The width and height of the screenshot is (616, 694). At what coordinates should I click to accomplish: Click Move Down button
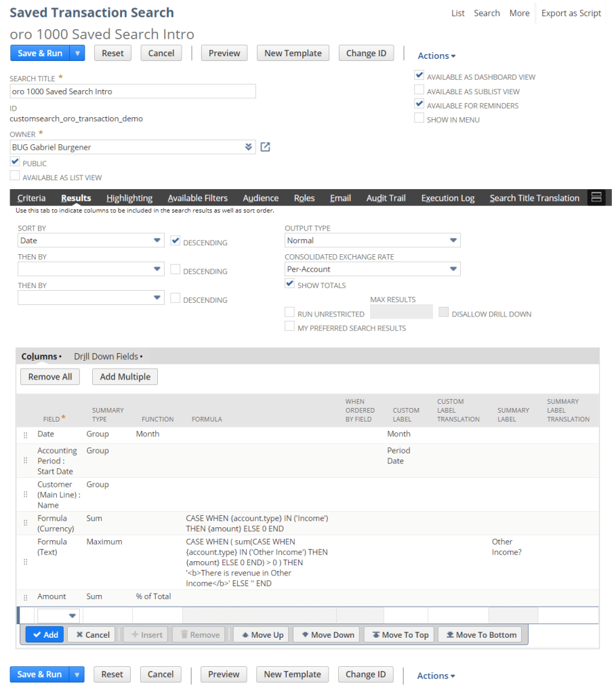click(327, 634)
